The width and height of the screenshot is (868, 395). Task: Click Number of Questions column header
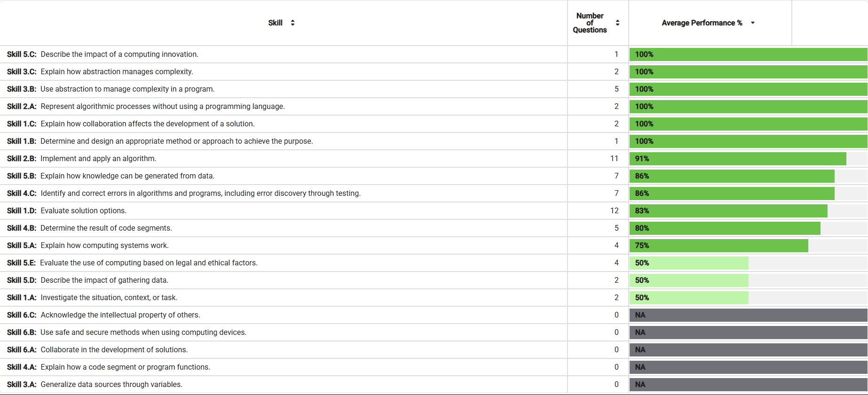point(590,23)
